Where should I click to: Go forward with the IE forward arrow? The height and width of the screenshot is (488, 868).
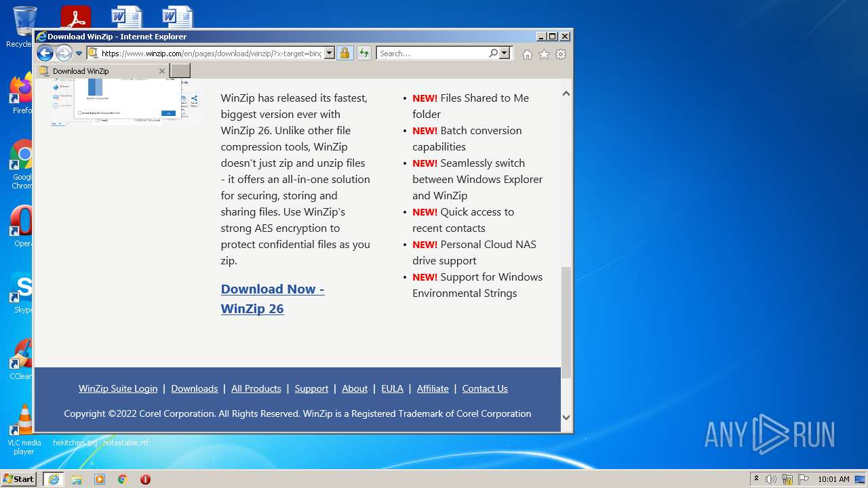[64, 53]
